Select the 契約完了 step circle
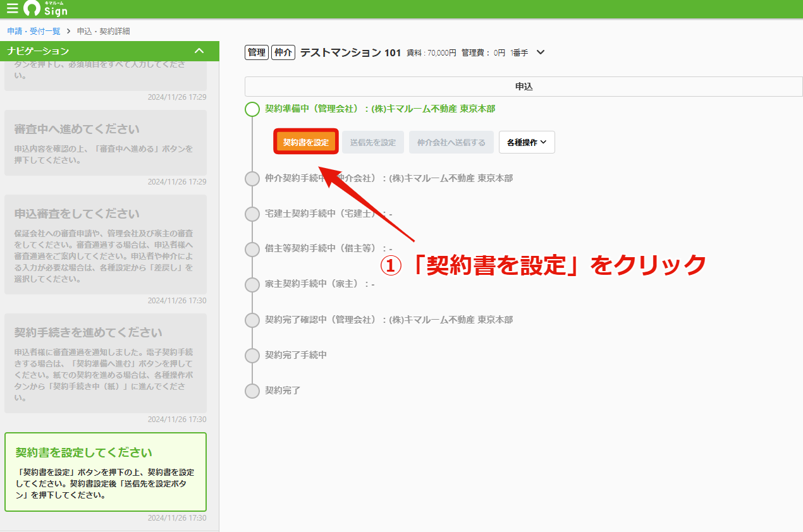 pos(252,390)
